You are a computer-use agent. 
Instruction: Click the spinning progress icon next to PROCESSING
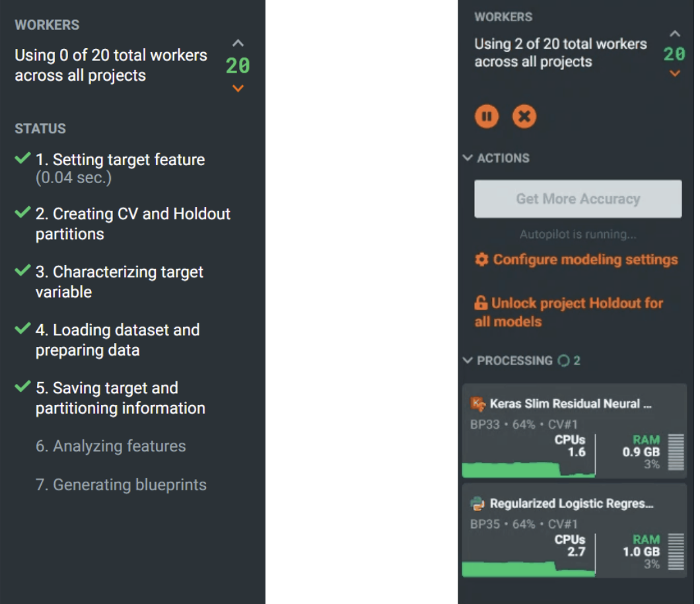coord(563,361)
